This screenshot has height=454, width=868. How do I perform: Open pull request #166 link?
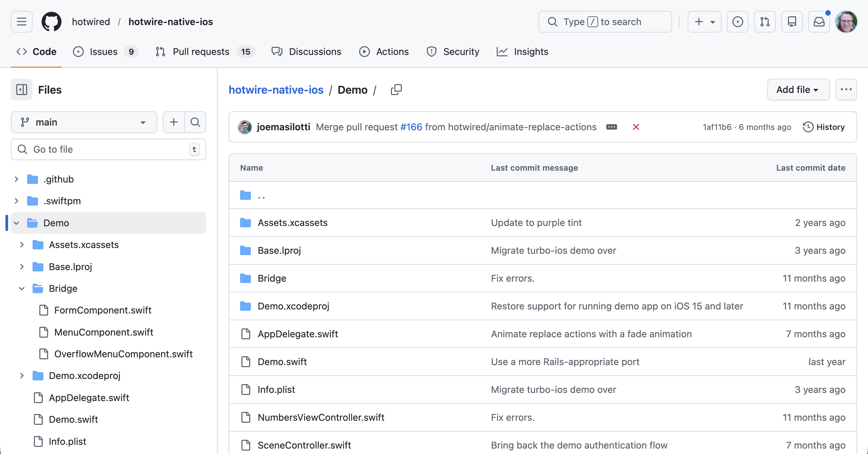pos(411,127)
